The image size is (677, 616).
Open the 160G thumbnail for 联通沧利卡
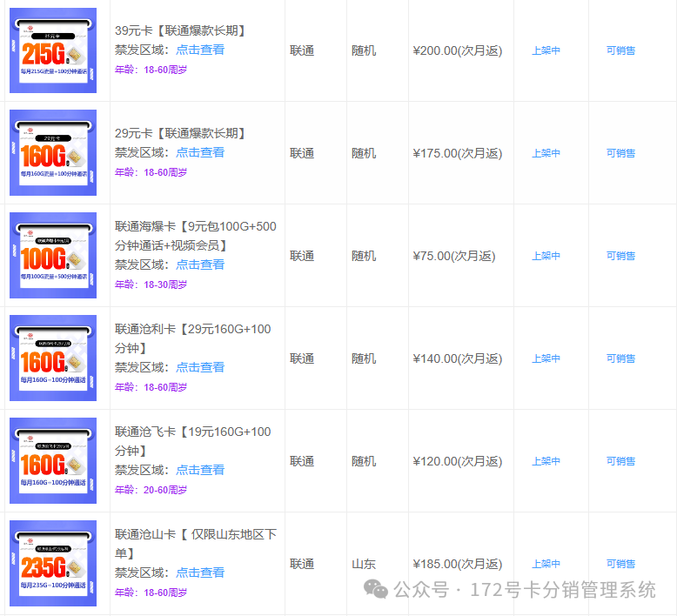coord(53,358)
